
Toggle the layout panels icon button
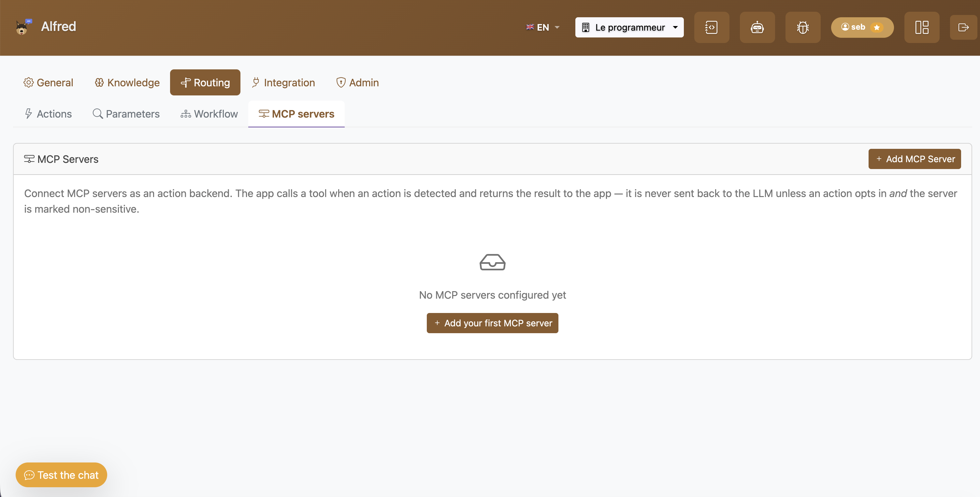[922, 27]
